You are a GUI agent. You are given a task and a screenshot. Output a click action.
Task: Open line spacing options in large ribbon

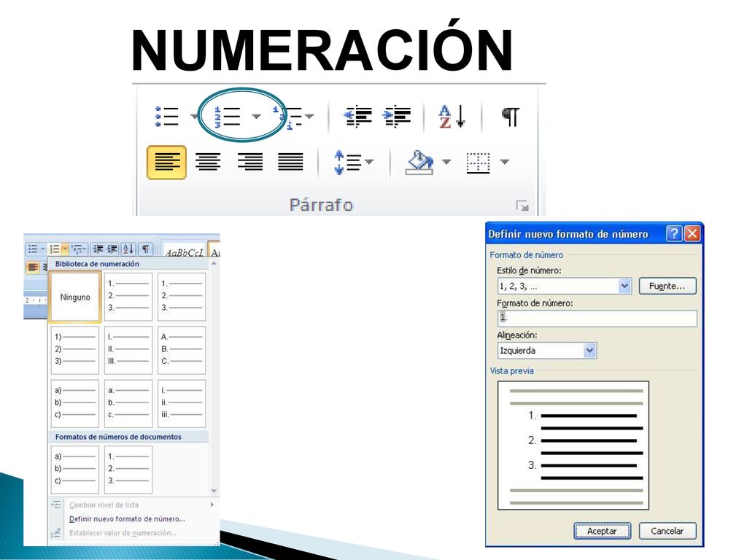(348, 163)
